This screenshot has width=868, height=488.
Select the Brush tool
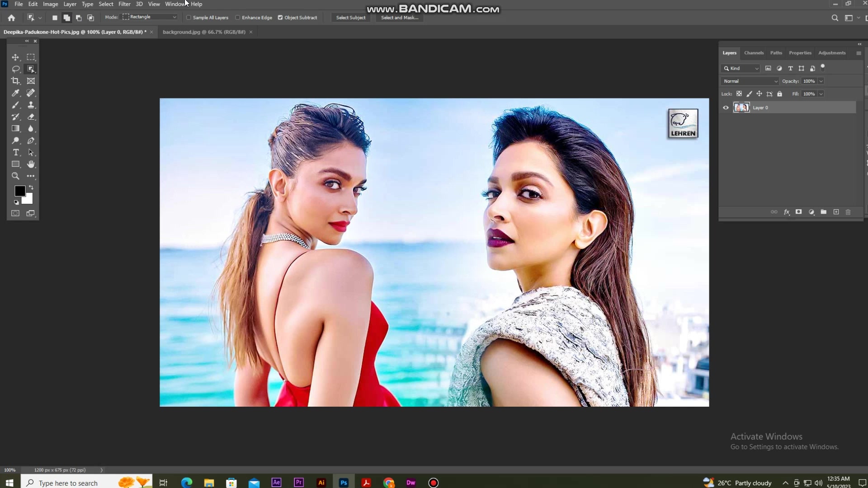click(15, 105)
